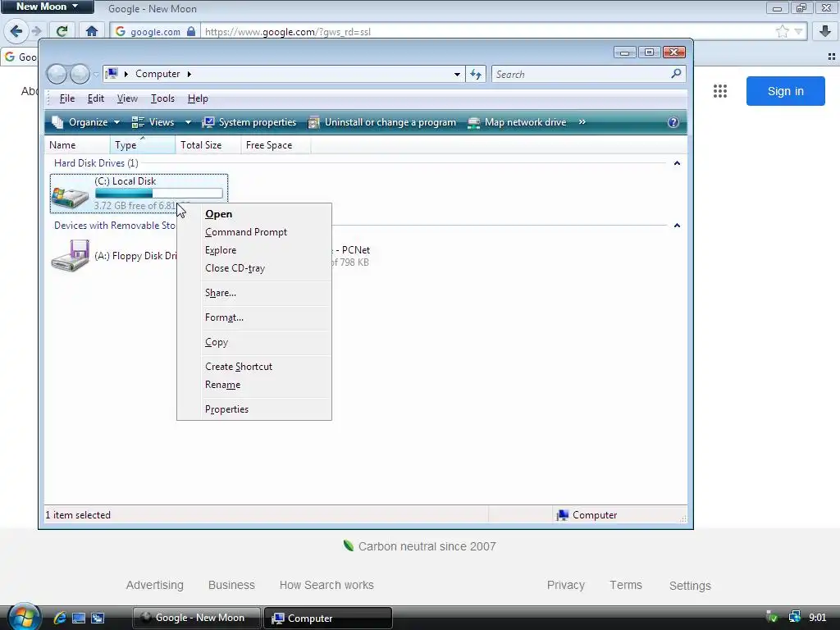
Task: Open the Privacy footer link
Action: [x=566, y=585]
